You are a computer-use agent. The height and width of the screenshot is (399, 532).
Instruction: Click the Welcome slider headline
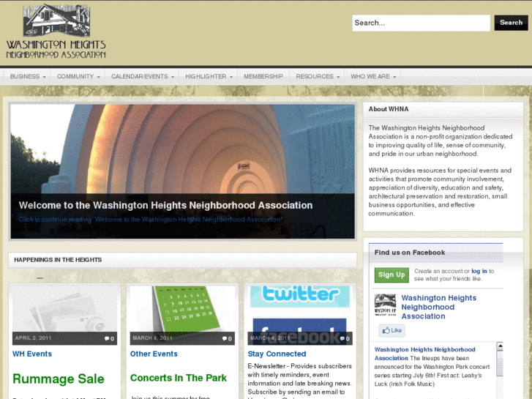[x=165, y=205]
